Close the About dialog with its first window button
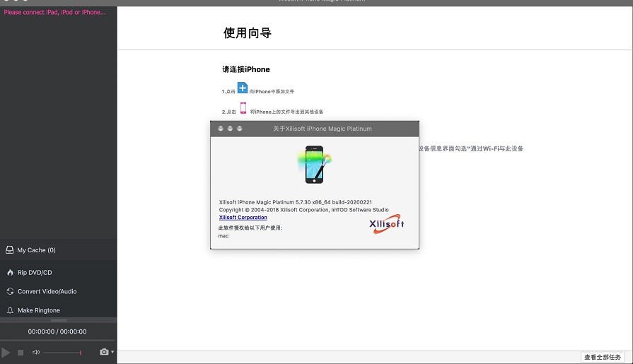This screenshot has height=364, width=633. [221, 129]
